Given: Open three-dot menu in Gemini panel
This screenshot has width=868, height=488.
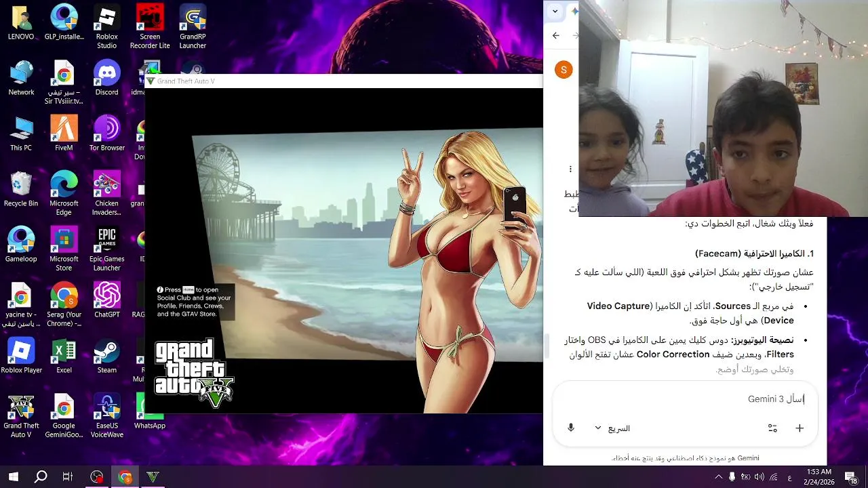Looking at the screenshot, I should coord(570,169).
